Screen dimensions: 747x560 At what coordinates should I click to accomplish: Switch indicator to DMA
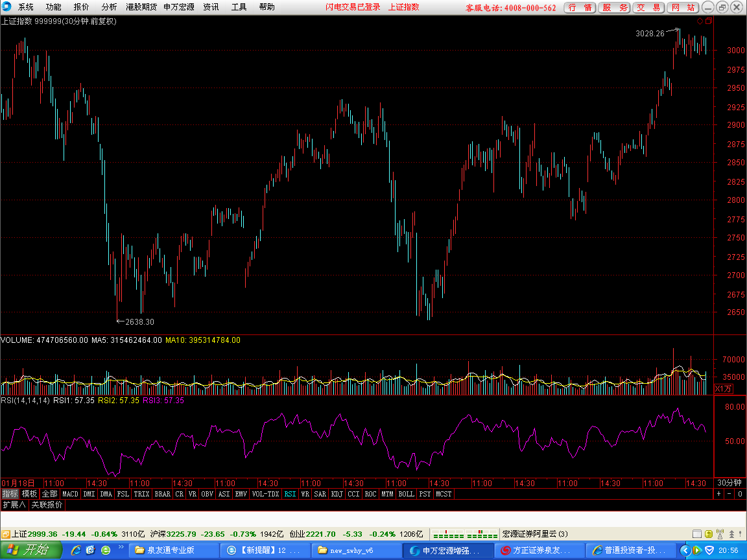click(106, 494)
